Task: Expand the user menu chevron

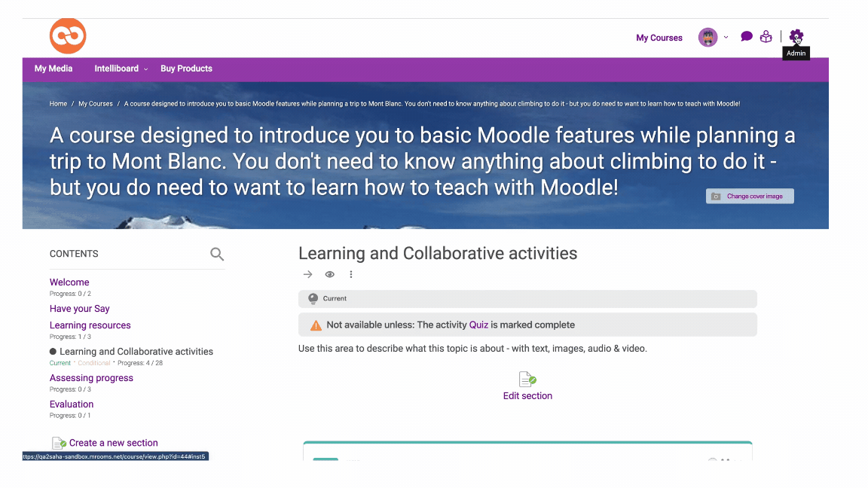Action: click(726, 38)
